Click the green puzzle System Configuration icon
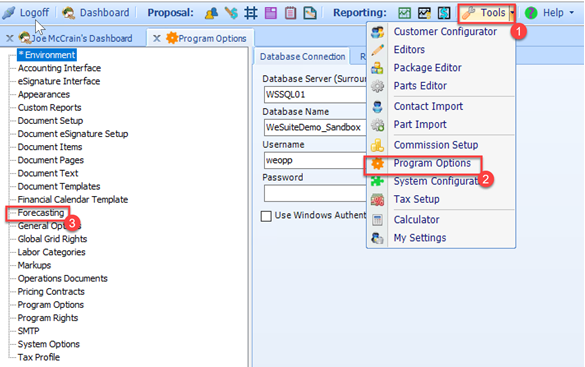 pyautogui.click(x=377, y=181)
